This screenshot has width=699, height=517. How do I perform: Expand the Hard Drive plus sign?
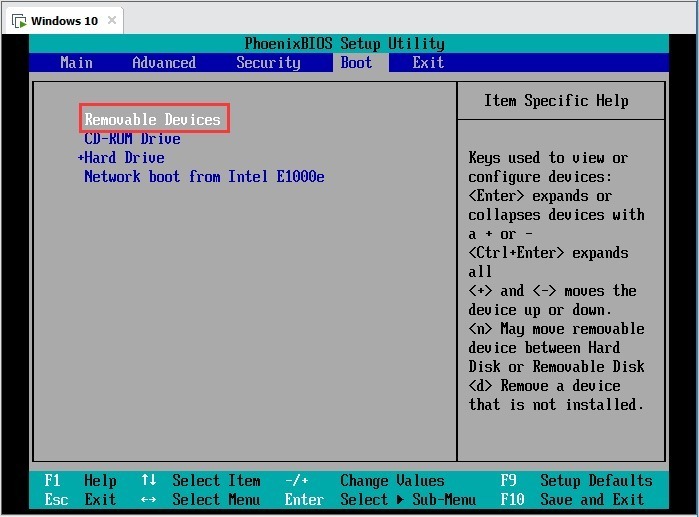(x=81, y=158)
